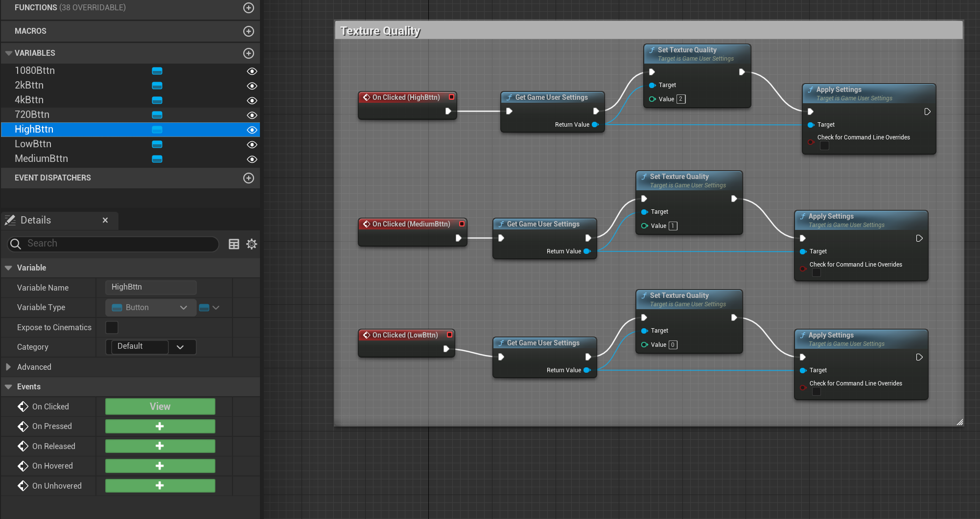This screenshot has height=519, width=980.
Task: Click the property matrix table icon
Action: pos(234,244)
